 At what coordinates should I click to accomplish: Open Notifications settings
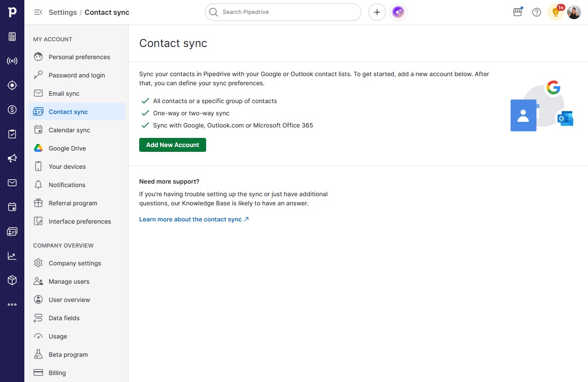pos(77,185)
